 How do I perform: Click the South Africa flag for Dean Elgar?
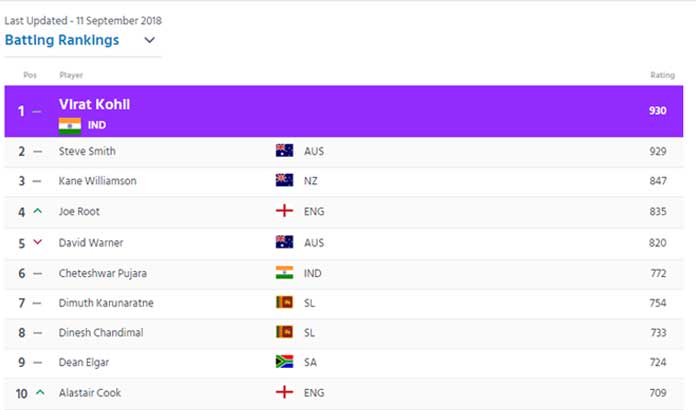click(x=284, y=362)
